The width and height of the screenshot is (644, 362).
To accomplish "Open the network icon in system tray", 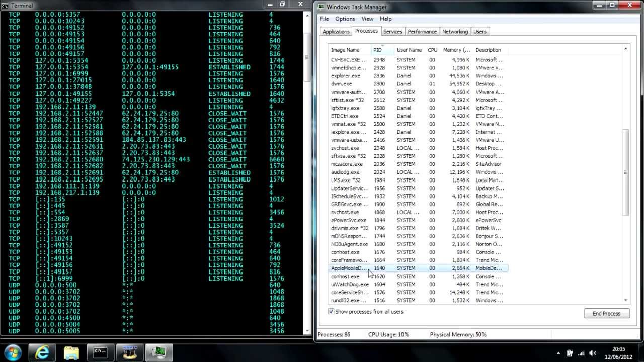I will pos(581,353).
